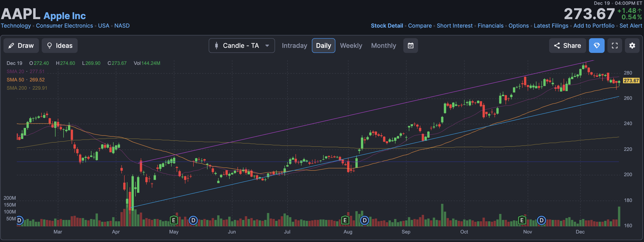Open the Options link
This screenshot has height=242, width=644.
point(518,26)
